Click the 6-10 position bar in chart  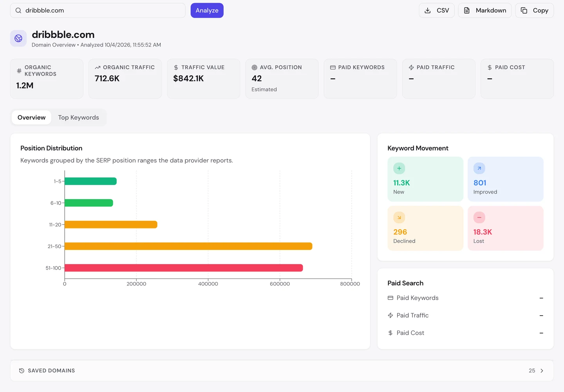coord(89,203)
